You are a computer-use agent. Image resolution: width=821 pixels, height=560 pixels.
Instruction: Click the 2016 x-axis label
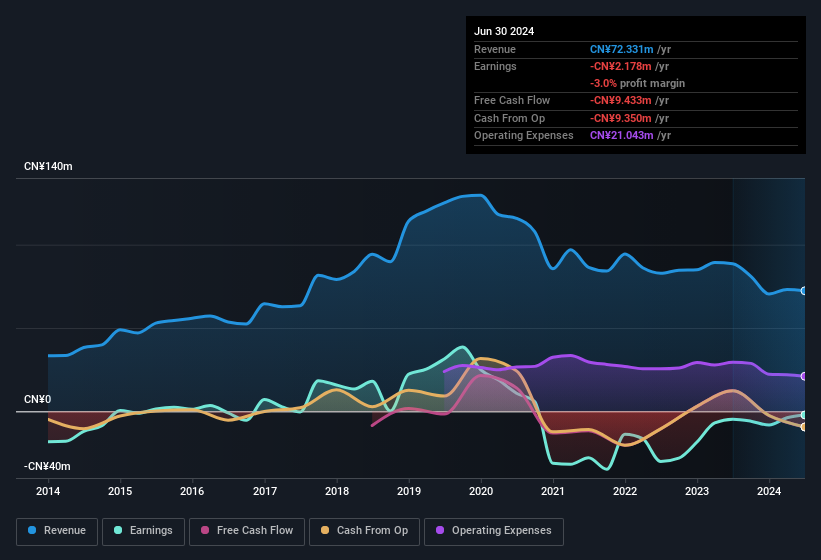(x=192, y=491)
